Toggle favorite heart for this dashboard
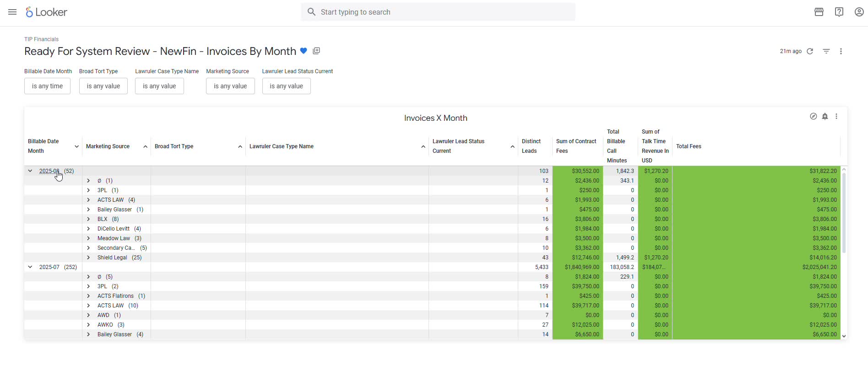Screen dimensions: 868x366 304,51
